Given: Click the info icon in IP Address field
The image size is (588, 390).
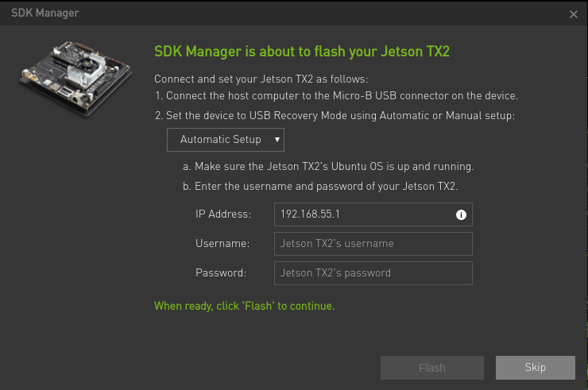Looking at the screenshot, I should click(460, 214).
